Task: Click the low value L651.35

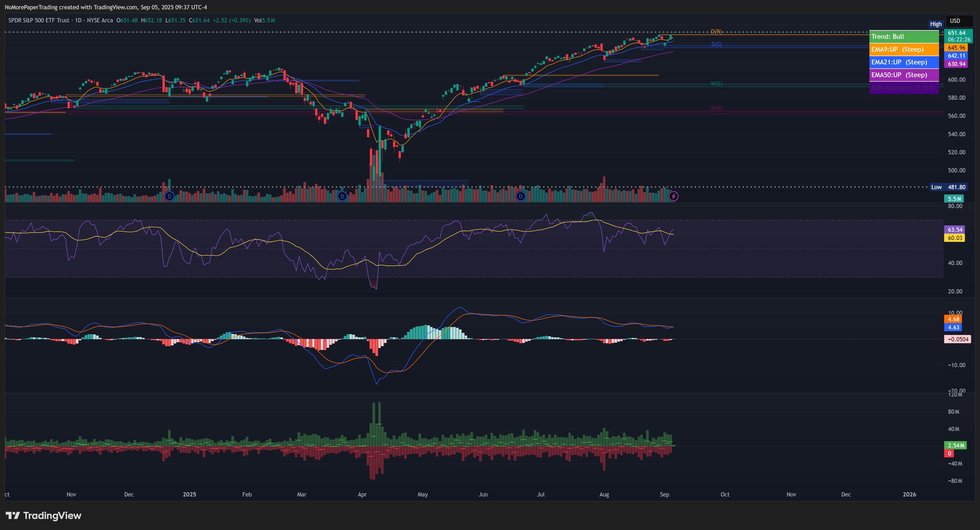Action: coord(175,20)
